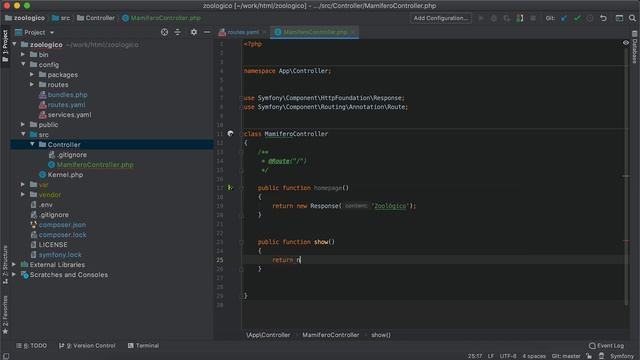Click the Stop button in toolbar

click(x=533, y=18)
